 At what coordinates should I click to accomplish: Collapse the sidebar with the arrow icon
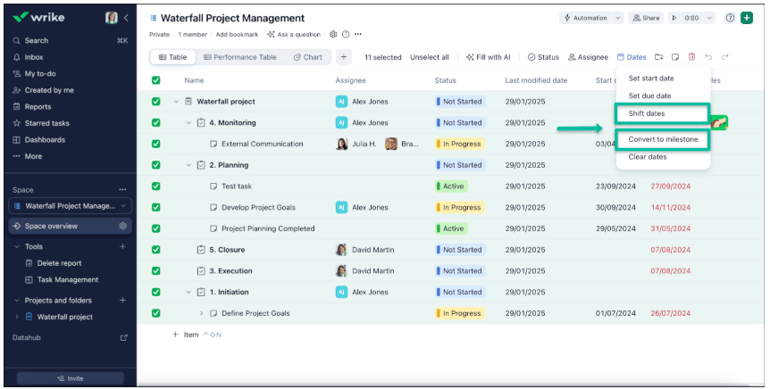point(126,18)
